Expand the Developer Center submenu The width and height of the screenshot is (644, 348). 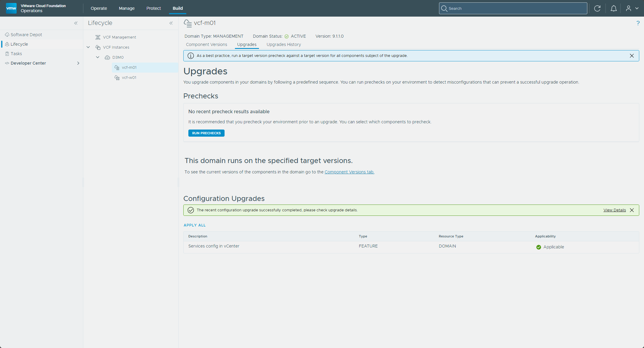coord(78,63)
